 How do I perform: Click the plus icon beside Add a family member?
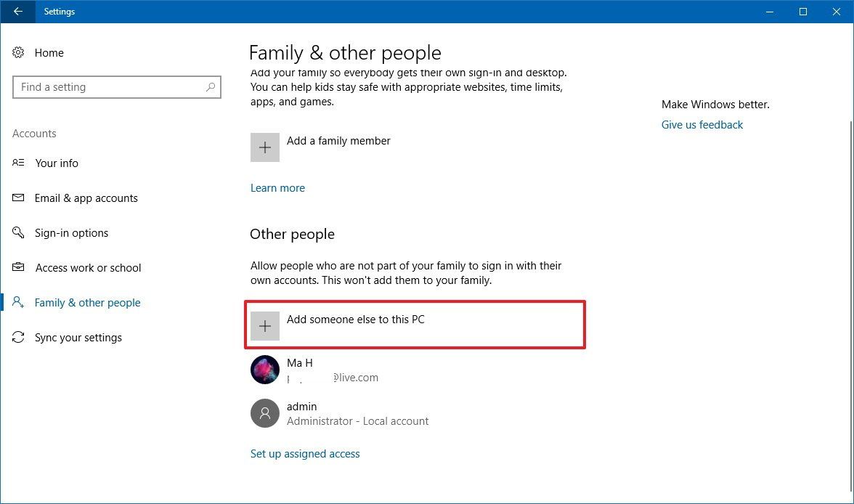point(265,147)
